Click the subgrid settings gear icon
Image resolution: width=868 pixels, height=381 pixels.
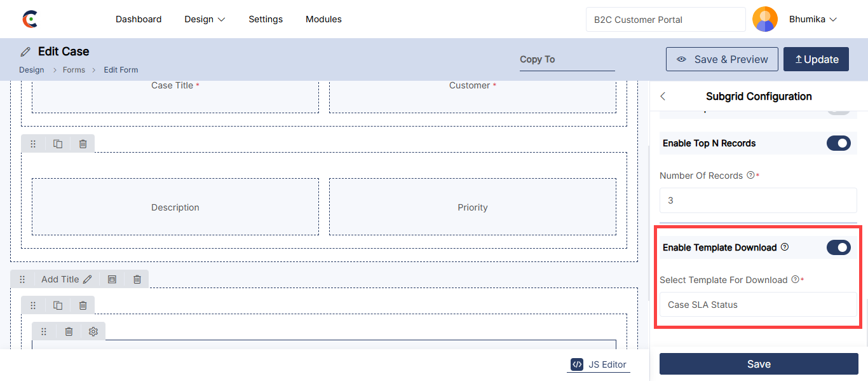point(93,331)
